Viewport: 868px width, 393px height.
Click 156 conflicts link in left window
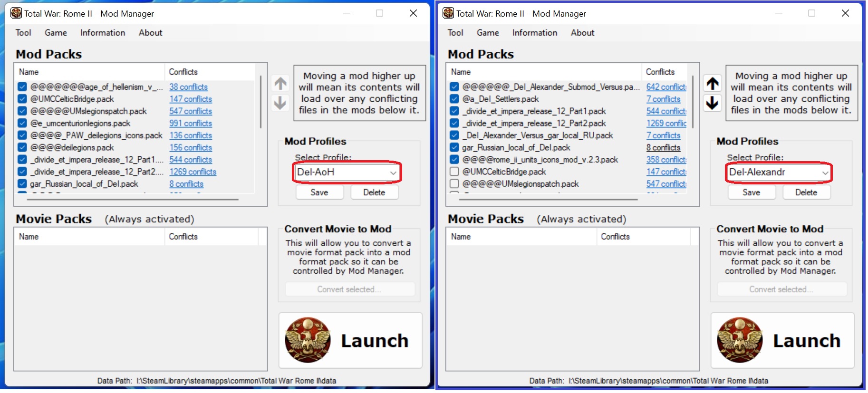click(191, 147)
